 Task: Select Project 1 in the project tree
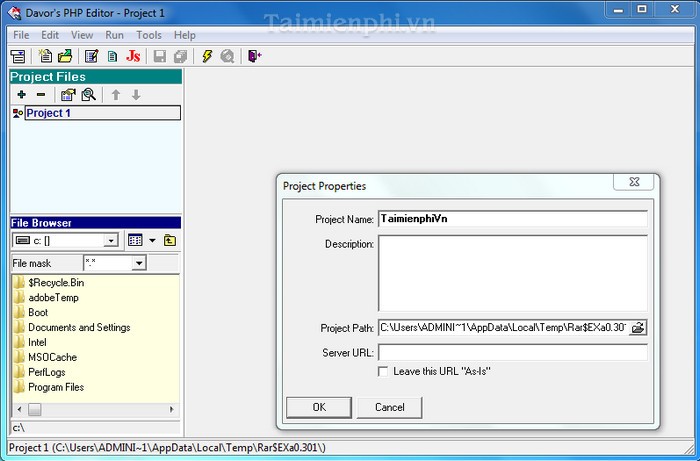103,113
